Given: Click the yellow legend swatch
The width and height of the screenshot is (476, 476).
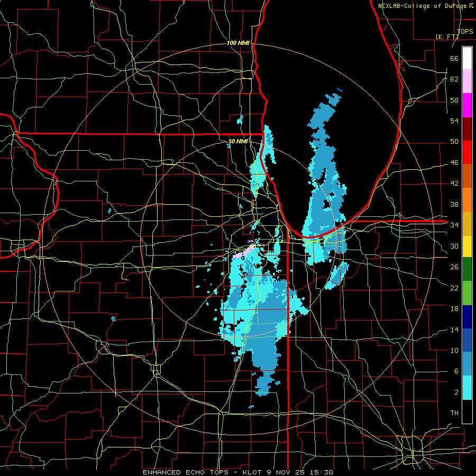Looking at the screenshot, I should pos(467,246).
